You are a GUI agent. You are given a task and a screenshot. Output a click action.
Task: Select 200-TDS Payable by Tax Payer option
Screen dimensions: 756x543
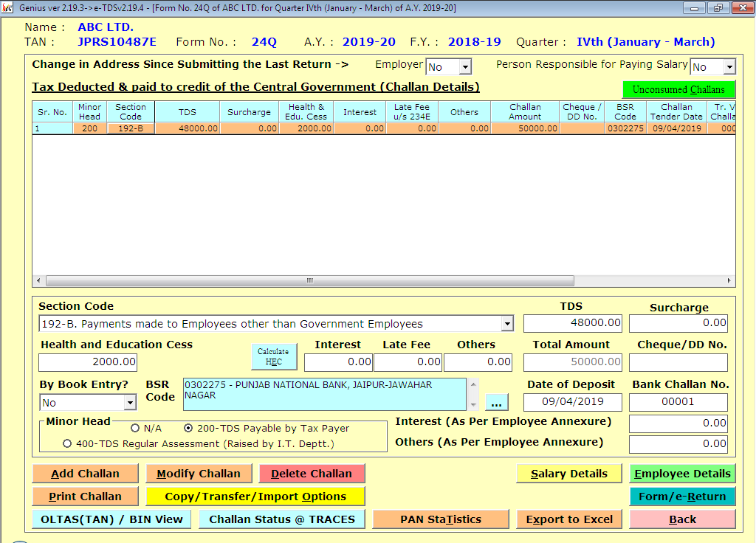pos(189,428)
